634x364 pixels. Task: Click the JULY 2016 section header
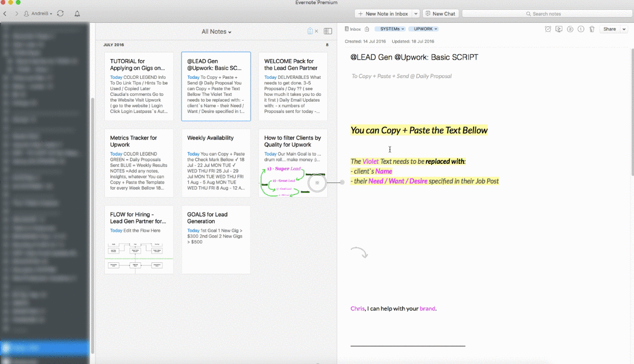coord(114,45)
